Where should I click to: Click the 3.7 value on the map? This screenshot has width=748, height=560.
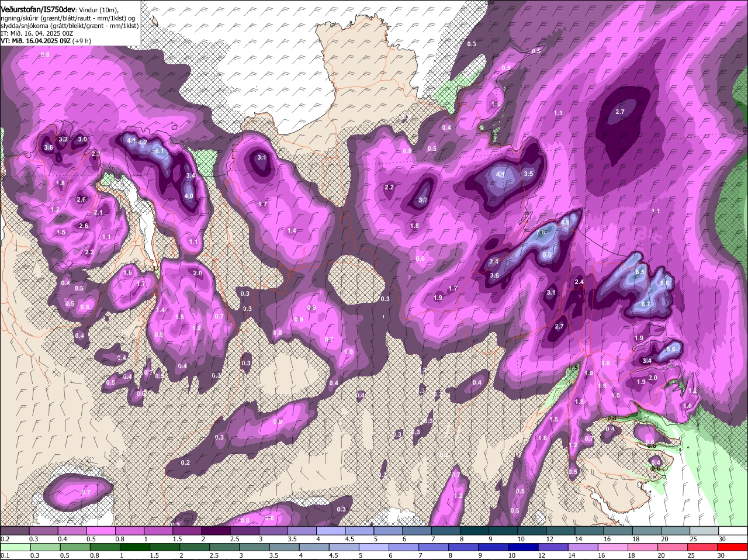point(424,201)
